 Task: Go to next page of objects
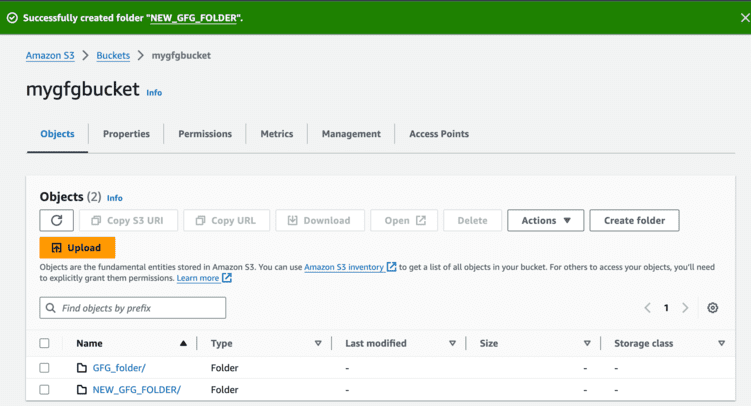685,308
